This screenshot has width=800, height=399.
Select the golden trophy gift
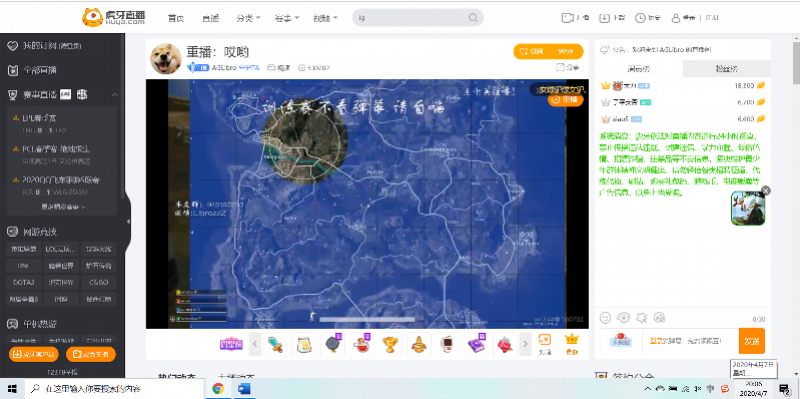(x=390, y=344)
